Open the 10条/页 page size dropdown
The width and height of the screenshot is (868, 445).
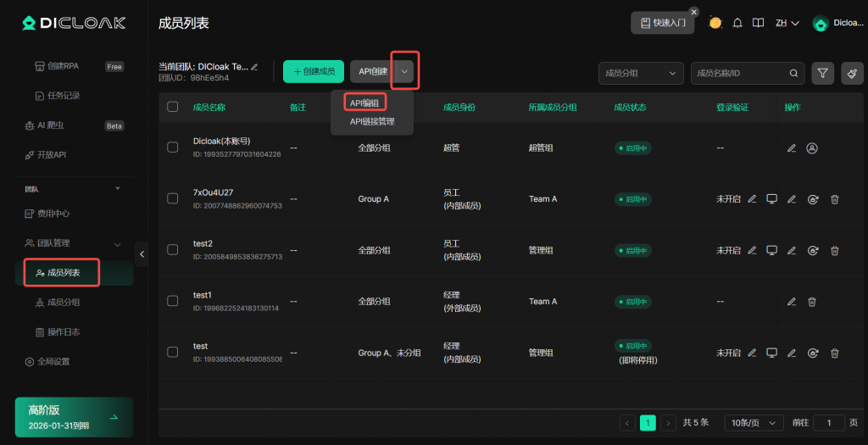click(754, 422)
